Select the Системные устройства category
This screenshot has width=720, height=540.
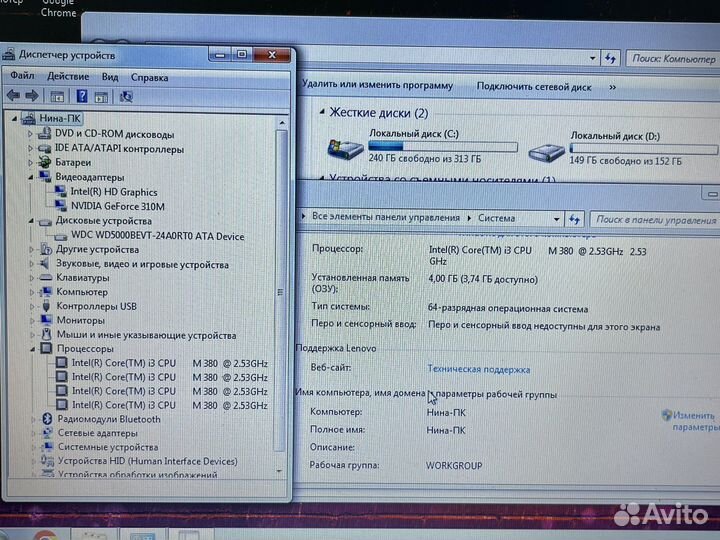[108, 447]
